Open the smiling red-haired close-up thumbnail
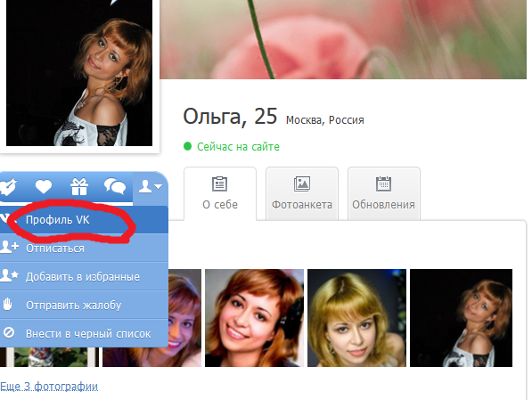 254,318
